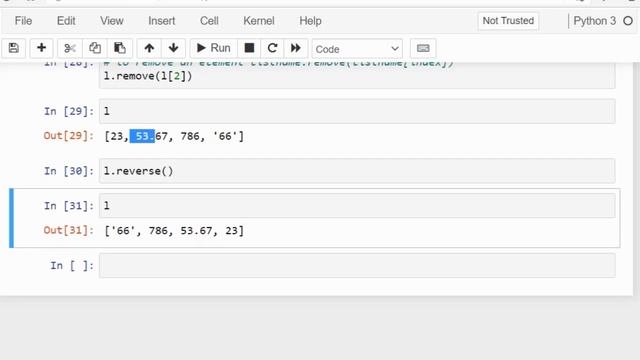Click the In [29] cell input

[x=357, y=111]
